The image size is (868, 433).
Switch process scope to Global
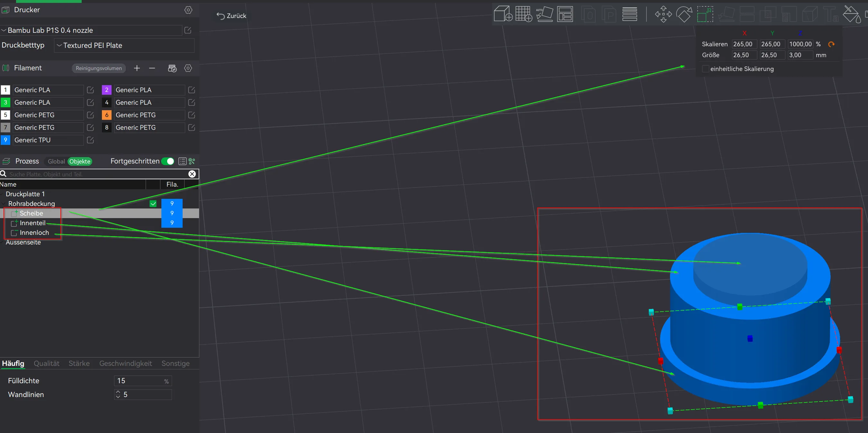pyautogui.click(x=56, y=161)
